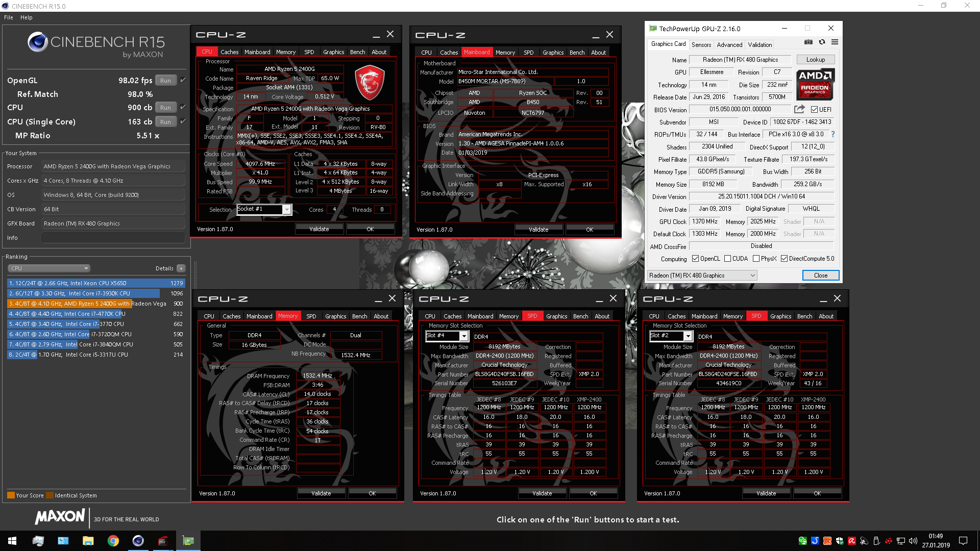Image resolution: width=980 pixels, height=551 pixels.
Task: Expand the Socket #1 selection dropdown
Action: pyautogui.click(x=287, y=209)
